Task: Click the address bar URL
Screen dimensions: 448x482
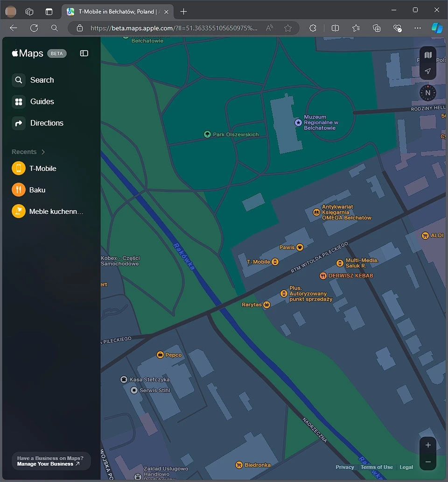Action: pos(174,28)
